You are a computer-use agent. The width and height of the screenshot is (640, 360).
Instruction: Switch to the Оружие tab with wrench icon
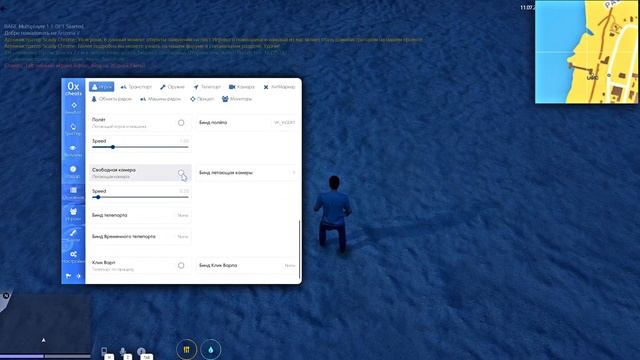click(x=172, y=87)
